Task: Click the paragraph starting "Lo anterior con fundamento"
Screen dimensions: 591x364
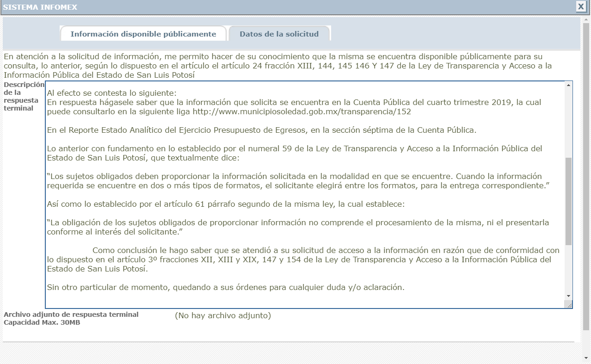Action: 295,153
